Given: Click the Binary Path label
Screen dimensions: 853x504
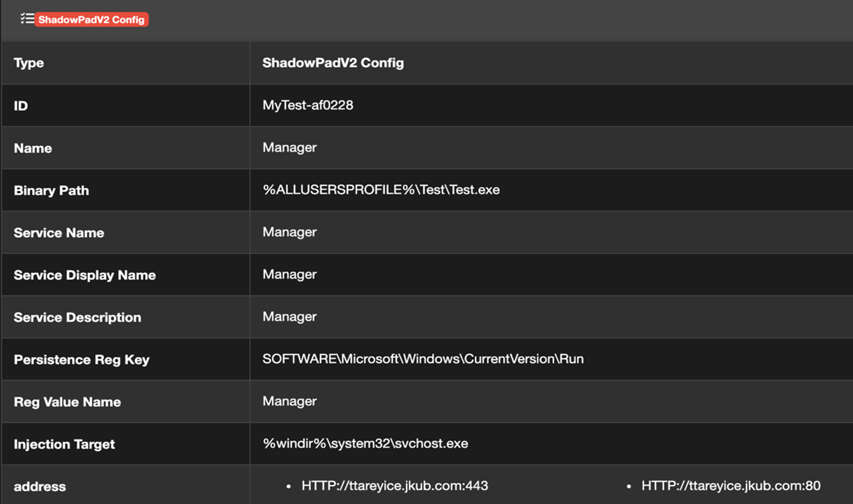Looking at the screenshot, I should coord(51,191).
